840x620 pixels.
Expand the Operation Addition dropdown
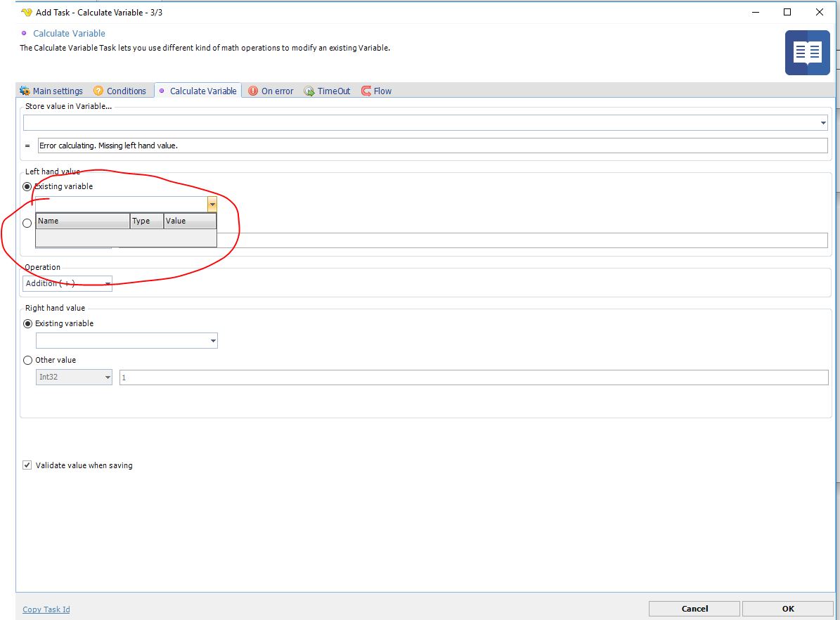[108, 284]
